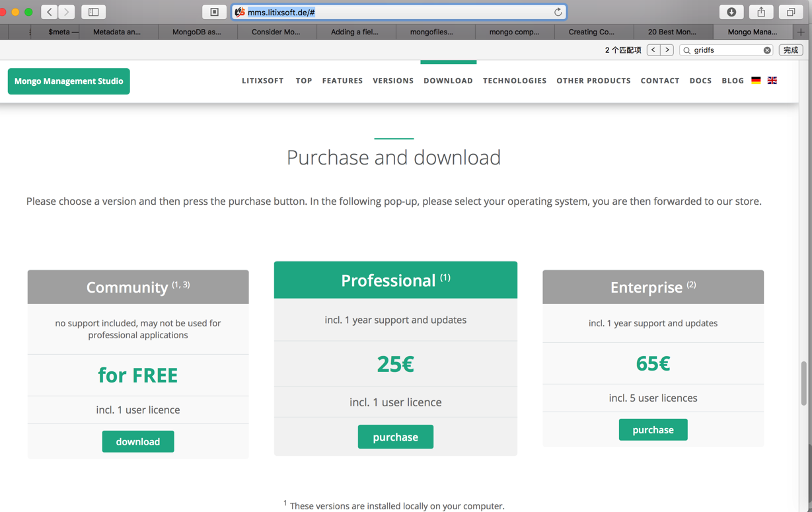Click the Share icon in the toolbar
Image resolution: width=812 pixels, height=512 pixels.
(761, 12)
